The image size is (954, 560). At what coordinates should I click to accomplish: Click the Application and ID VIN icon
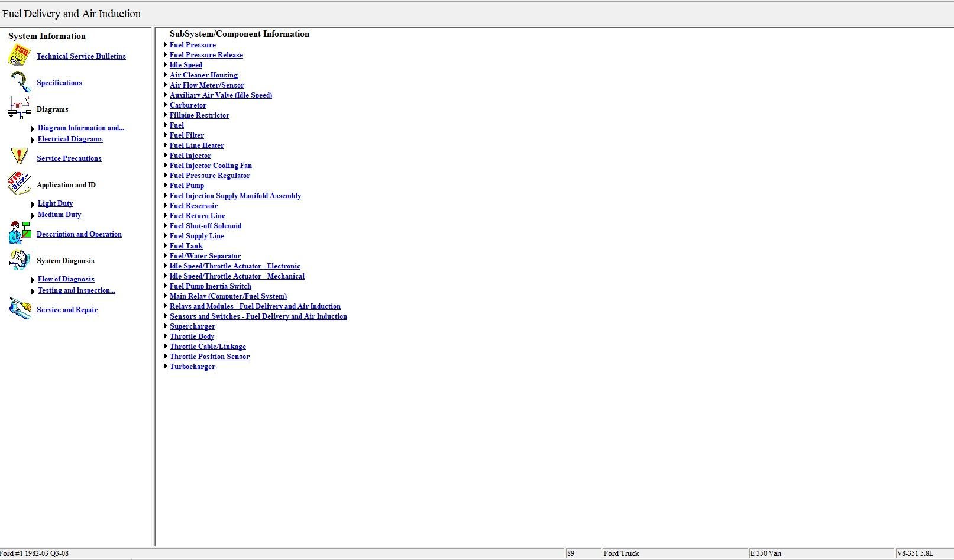point(20,184)
